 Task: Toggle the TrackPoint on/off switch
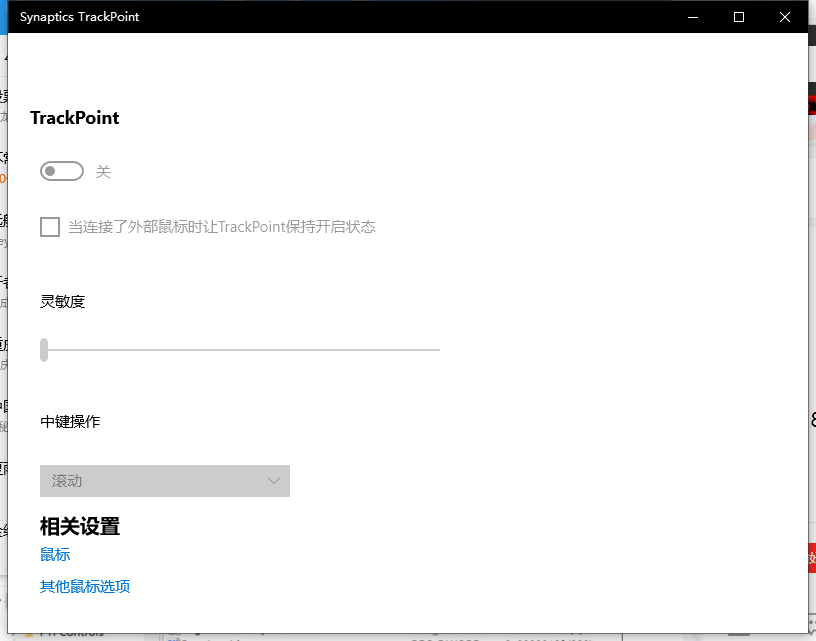point(62,171)
